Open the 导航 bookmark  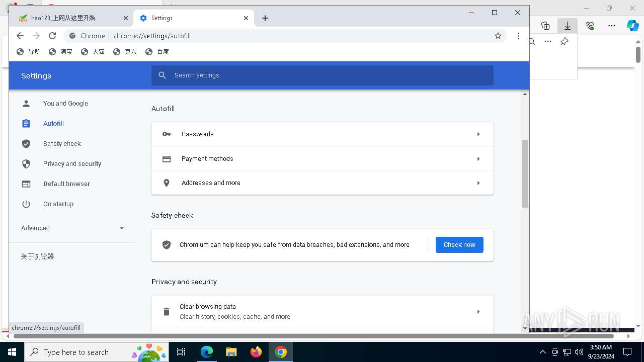pyautogui.click(x=29, y=52)
